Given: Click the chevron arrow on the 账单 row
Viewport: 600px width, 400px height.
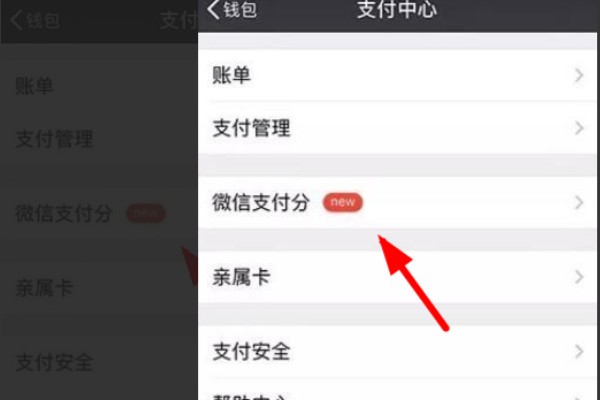Looking at the screenshot, I should [579, 75].
